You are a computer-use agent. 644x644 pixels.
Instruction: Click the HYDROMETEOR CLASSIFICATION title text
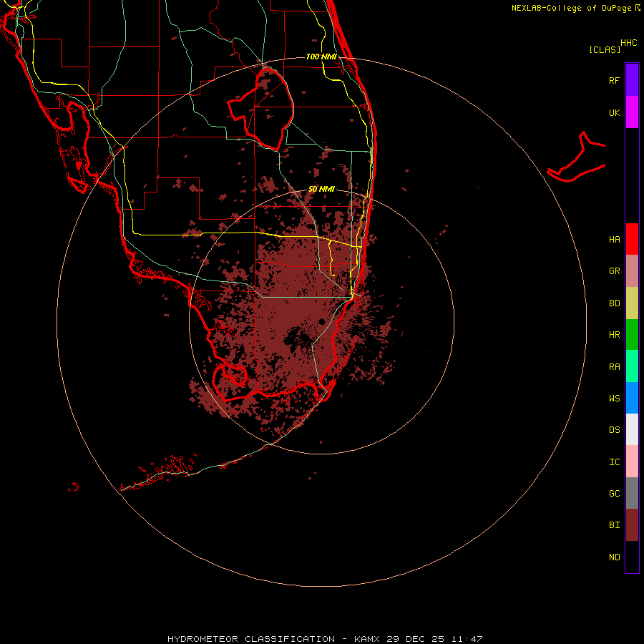tap(251, 639)
